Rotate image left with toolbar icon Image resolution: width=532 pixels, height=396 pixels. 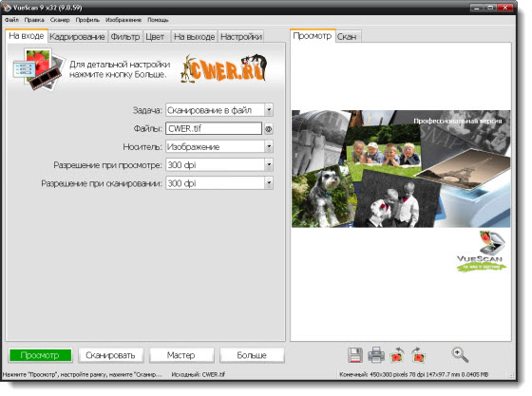pyautogui.click(x=397, y=355)
